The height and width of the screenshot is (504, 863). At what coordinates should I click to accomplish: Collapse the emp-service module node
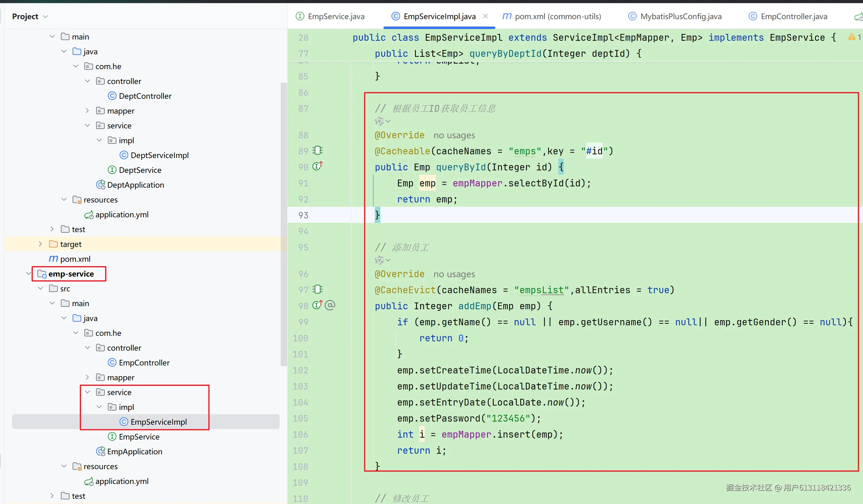point(28,274)
